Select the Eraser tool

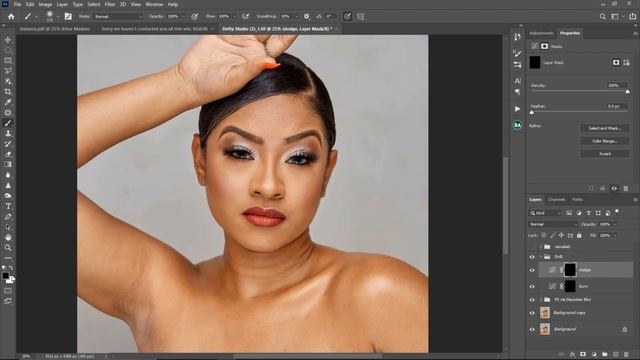8,154
